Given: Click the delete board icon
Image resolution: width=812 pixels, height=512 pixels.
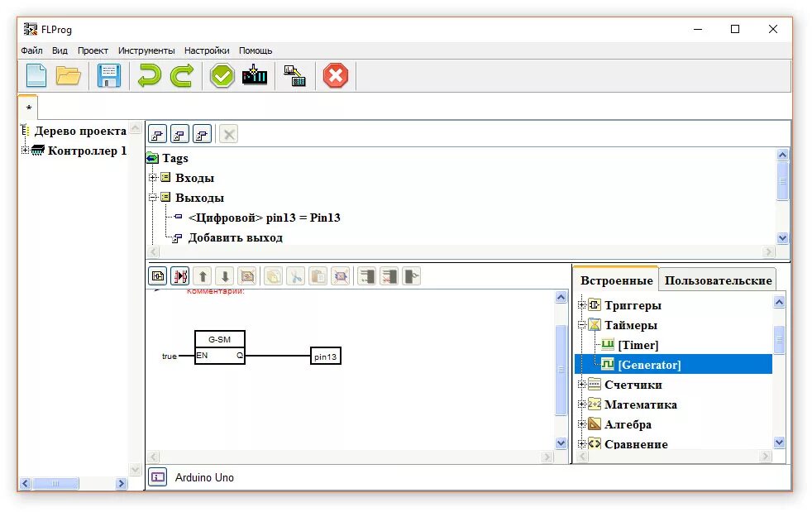Looking at the screenshot, I should (x=247, y=276).
